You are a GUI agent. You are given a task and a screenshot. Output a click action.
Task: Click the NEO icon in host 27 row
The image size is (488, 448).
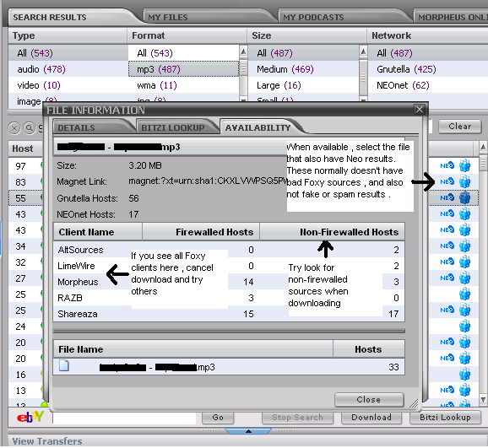pyautogui.click(x=447, y=278)
